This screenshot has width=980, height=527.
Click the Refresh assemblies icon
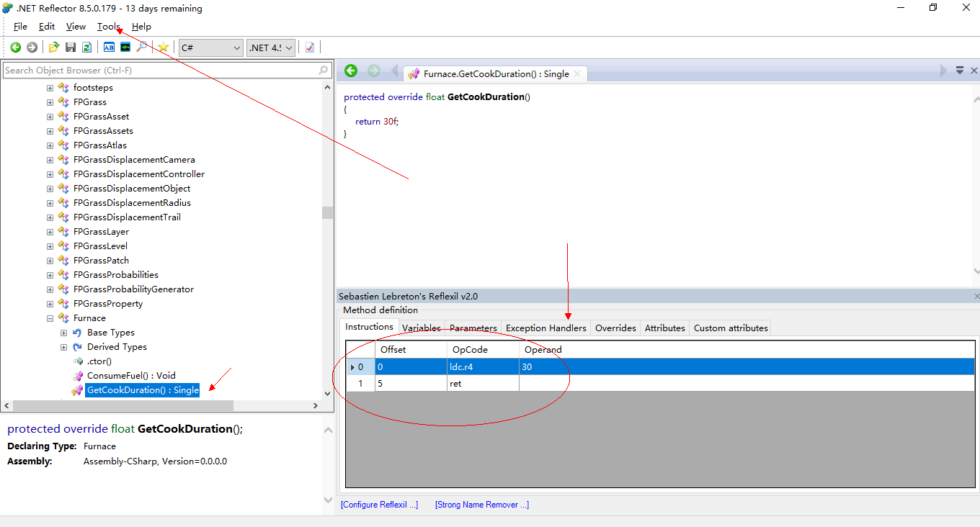[x=86, y=48]
